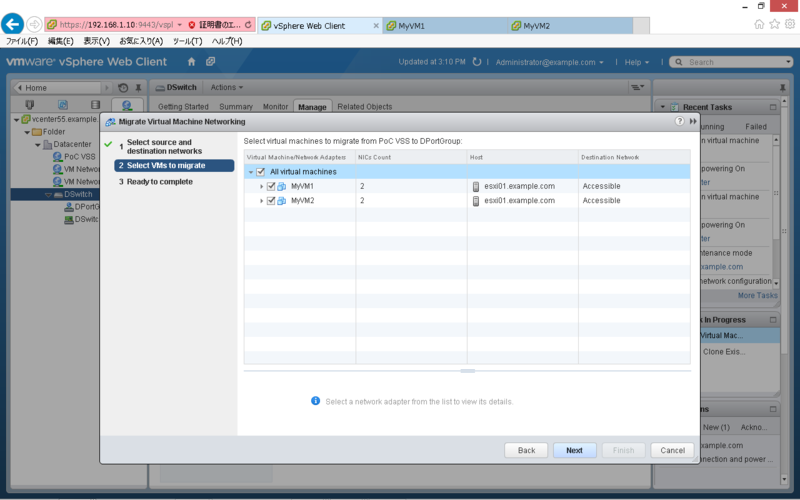Collapse the Recent Tasks section arrow
The height and width of the screenshot is (500, 800).
point(663,107)
